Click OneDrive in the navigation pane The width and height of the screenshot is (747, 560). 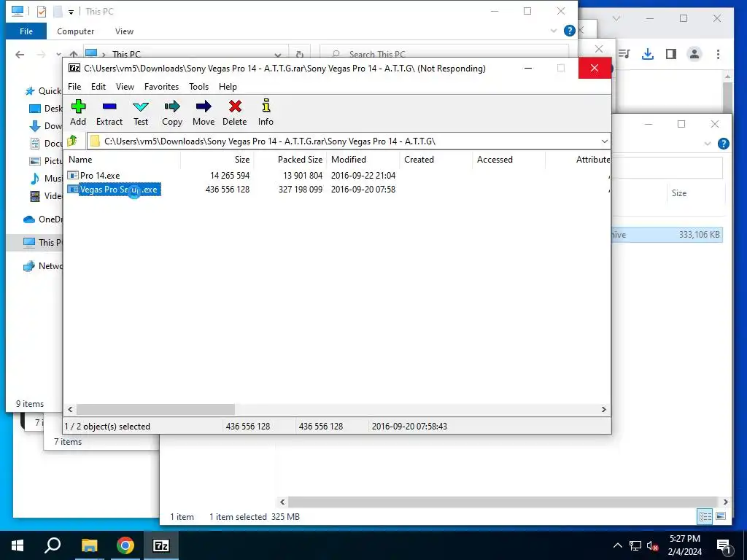point(43,219)
